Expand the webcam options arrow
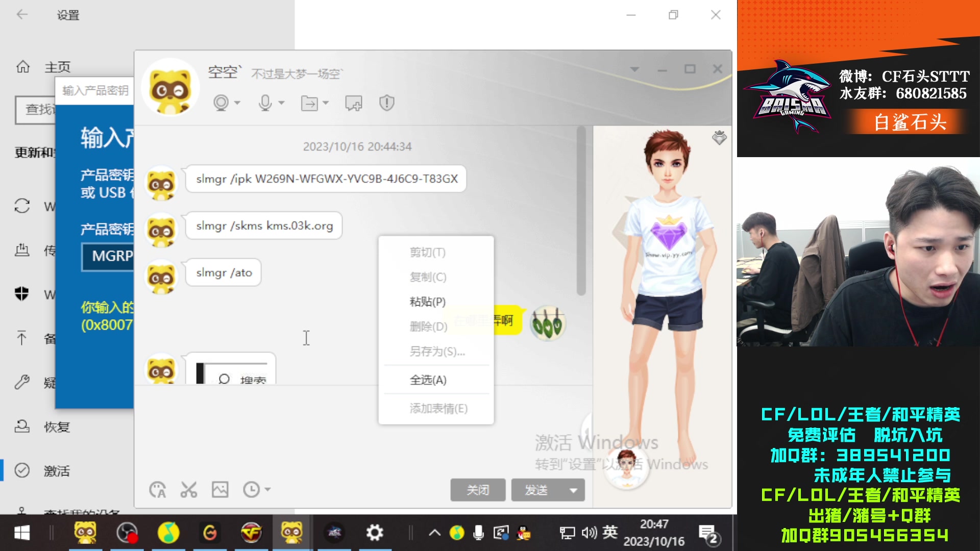 237,103
